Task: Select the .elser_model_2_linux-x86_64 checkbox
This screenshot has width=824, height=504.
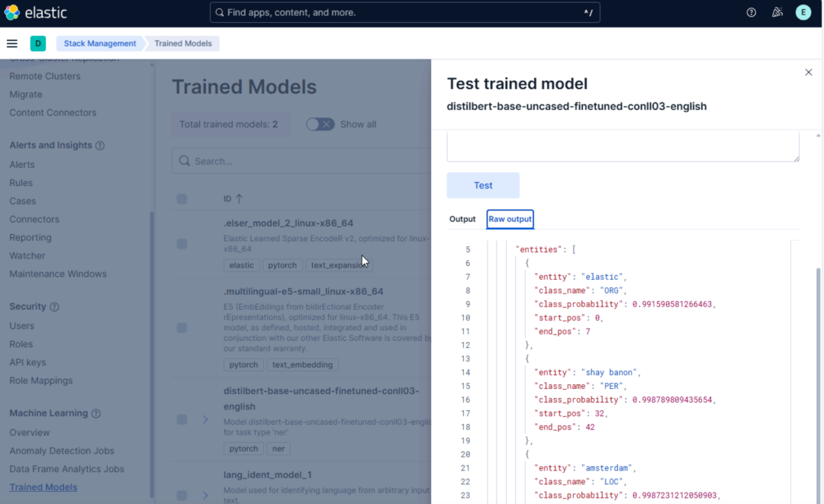Action: click(182, 243)
